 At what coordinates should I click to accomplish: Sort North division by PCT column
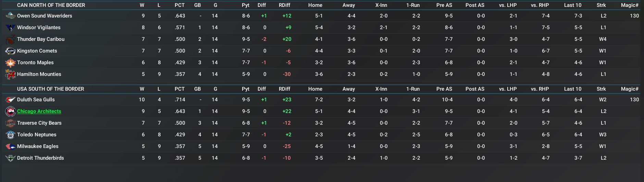tap(179, 5)
